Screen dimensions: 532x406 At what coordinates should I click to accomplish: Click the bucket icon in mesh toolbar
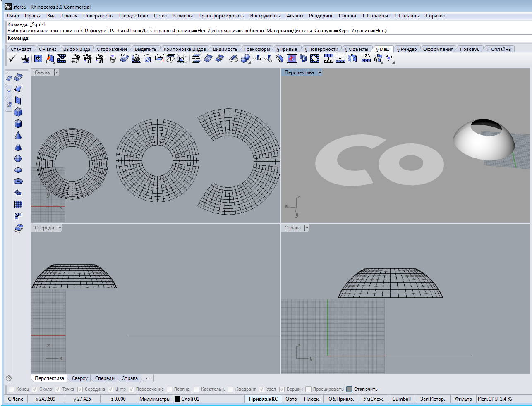[113, 59]
